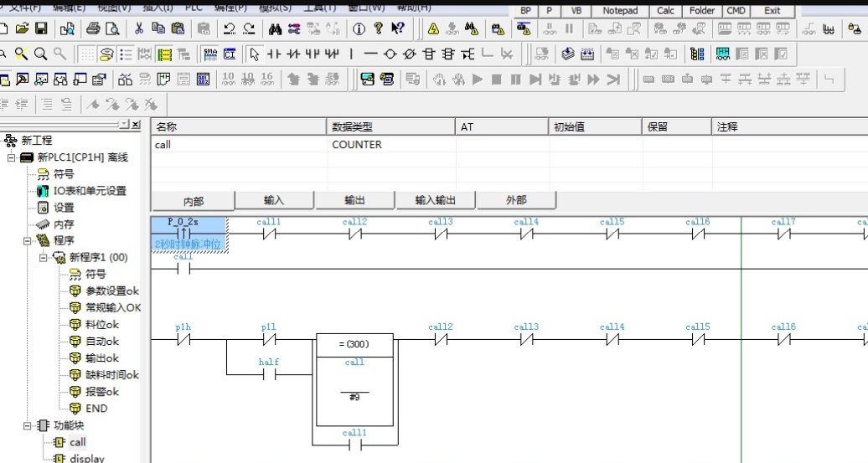Click the Notepad launcher button
Viewport: 868px width, 463px height.
(620, 11)
